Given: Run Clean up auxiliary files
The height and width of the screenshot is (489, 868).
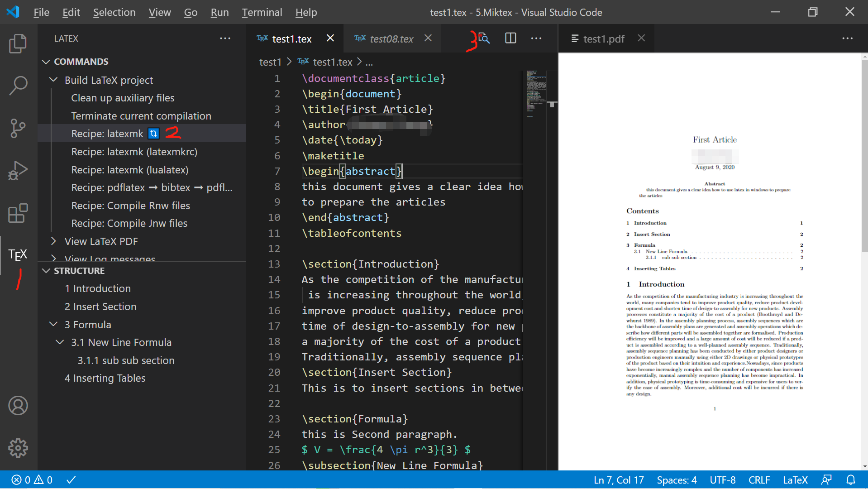Looking at the screenshot, I should point(122,97).
